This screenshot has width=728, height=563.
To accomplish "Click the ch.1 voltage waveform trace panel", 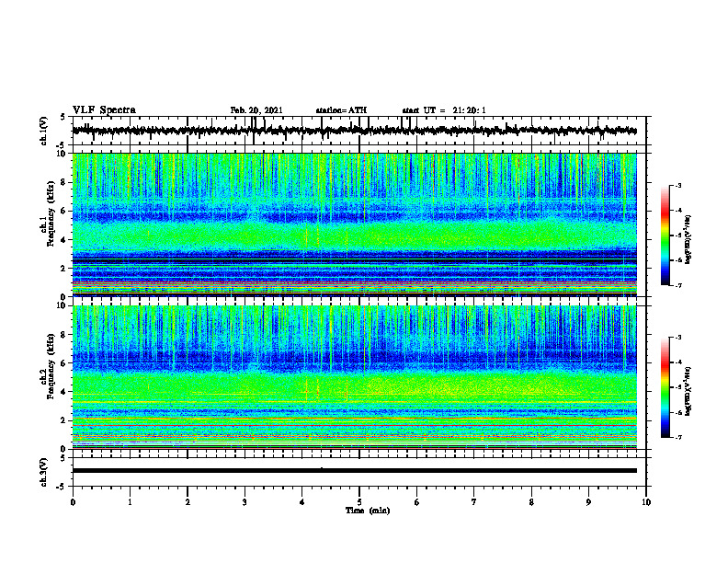I will [x=359, y=131].
